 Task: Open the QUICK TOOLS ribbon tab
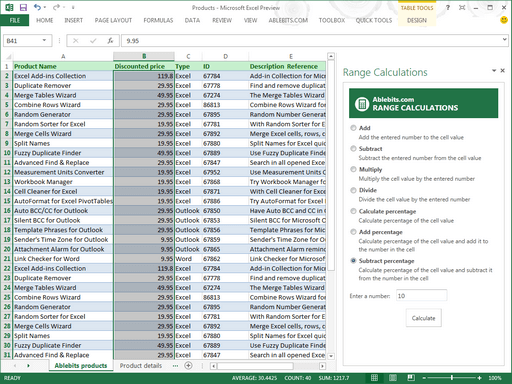click(374, 20)
